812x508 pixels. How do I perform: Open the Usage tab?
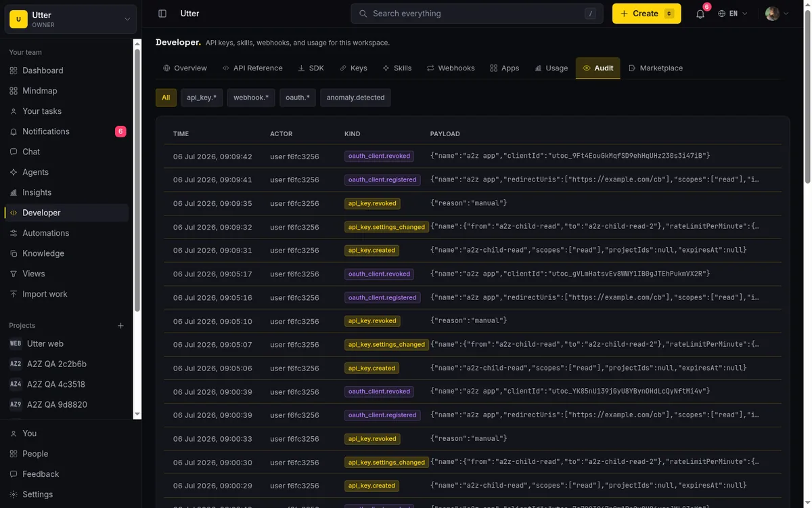pos(551,68)
